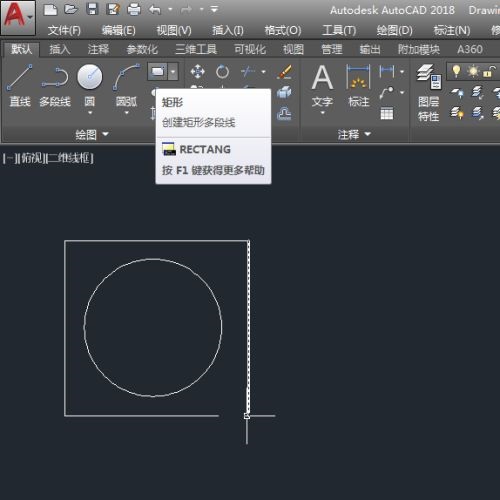Toggle the layer freeze sun icon
The width and height of the screenshot is (500, 500).
[473, 71]
